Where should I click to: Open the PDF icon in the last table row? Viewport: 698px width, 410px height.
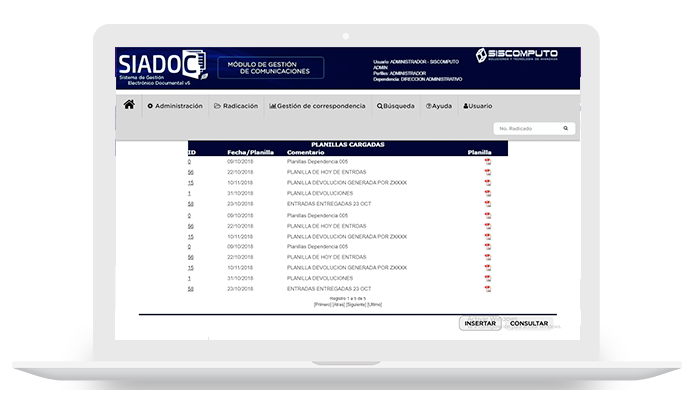coord(488,288)
